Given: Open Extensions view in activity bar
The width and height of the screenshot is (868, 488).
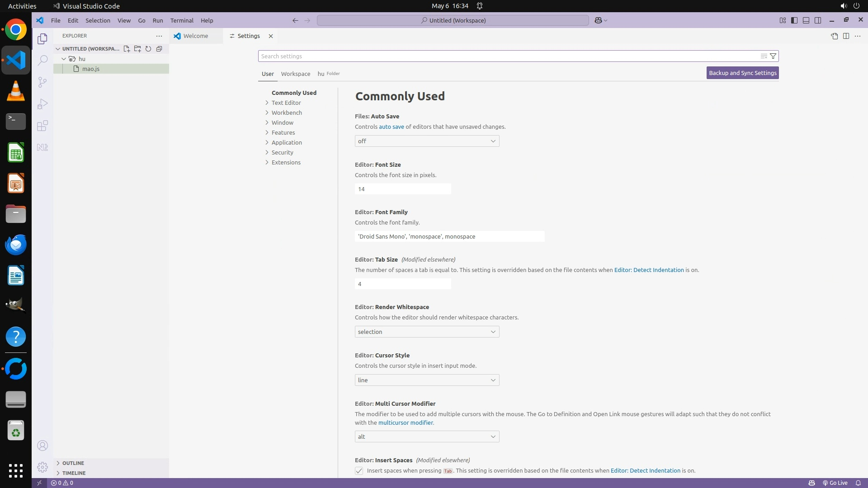Looking at the screenshot, I should 42,126.
